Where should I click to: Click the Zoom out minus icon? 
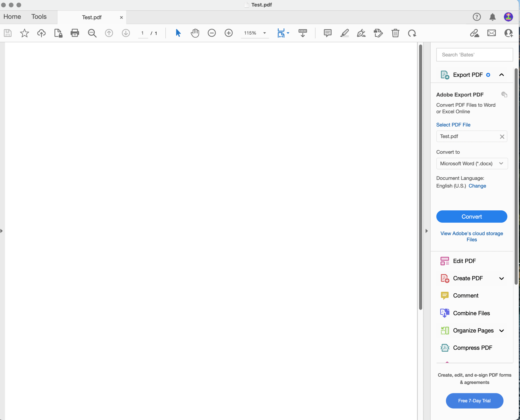(212, 33)
